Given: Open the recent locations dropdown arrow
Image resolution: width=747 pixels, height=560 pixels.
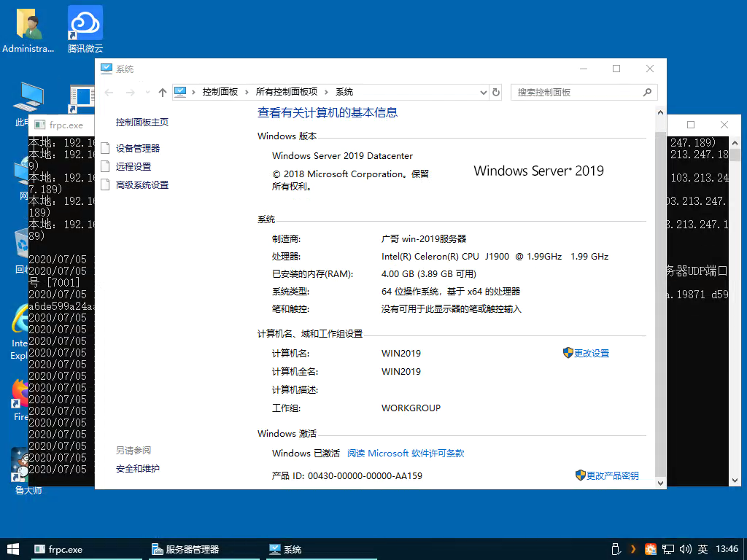Looking at the screenshot, I should (147, 93).
